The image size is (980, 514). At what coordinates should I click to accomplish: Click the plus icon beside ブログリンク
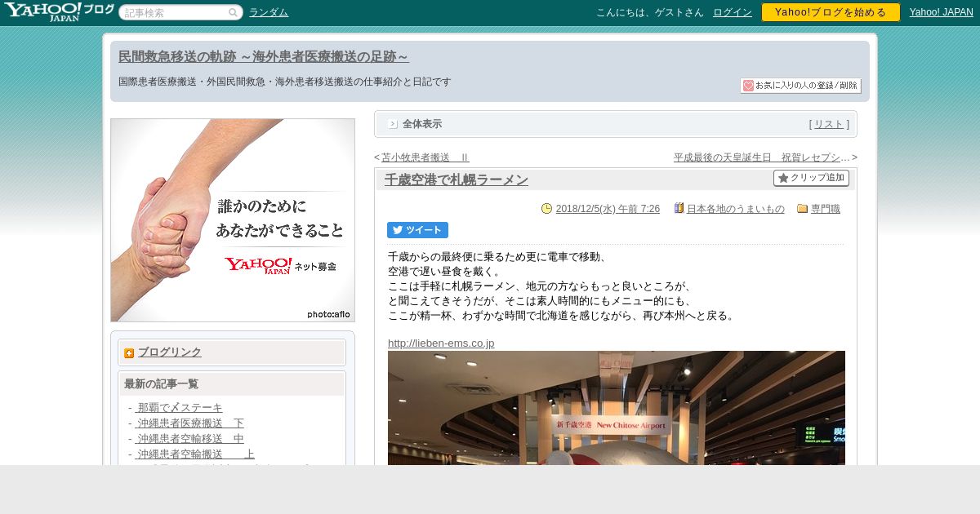129,353
